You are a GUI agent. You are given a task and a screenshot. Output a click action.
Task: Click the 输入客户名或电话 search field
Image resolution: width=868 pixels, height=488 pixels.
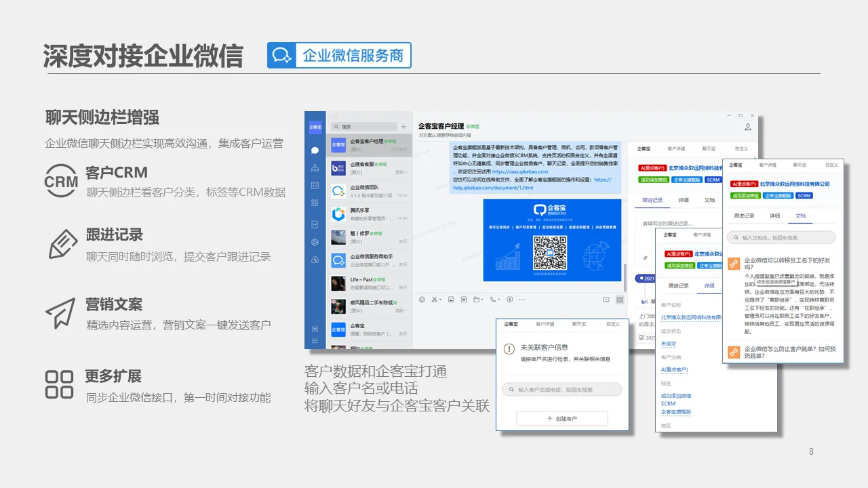click(561, 390)
